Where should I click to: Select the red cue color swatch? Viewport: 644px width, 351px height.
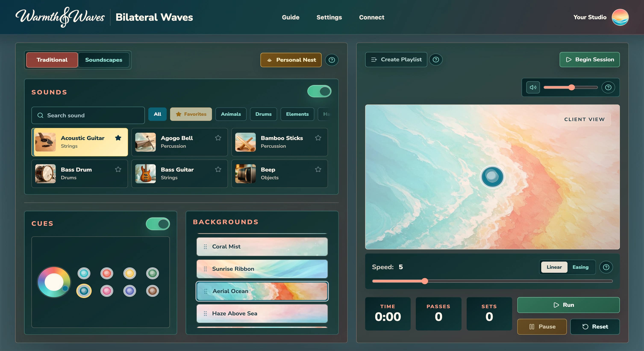[x=107, y=273]
